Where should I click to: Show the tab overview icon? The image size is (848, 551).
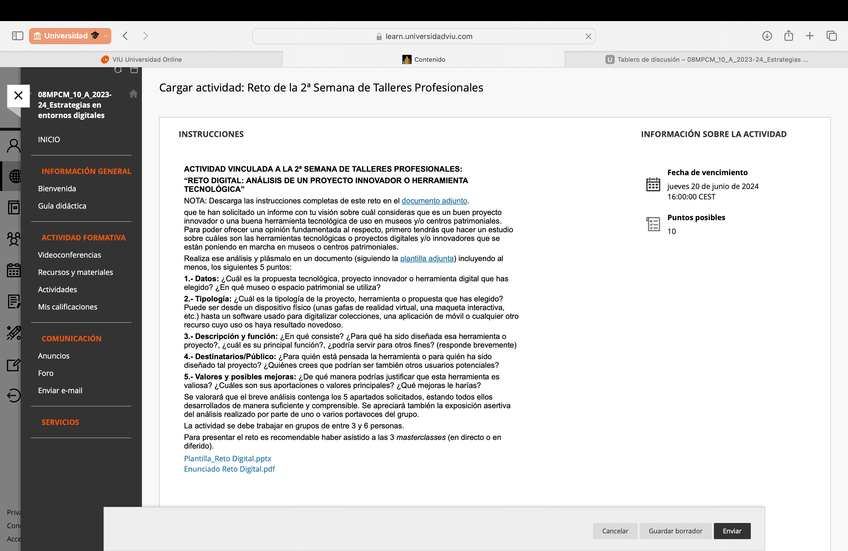click(832, 36)
